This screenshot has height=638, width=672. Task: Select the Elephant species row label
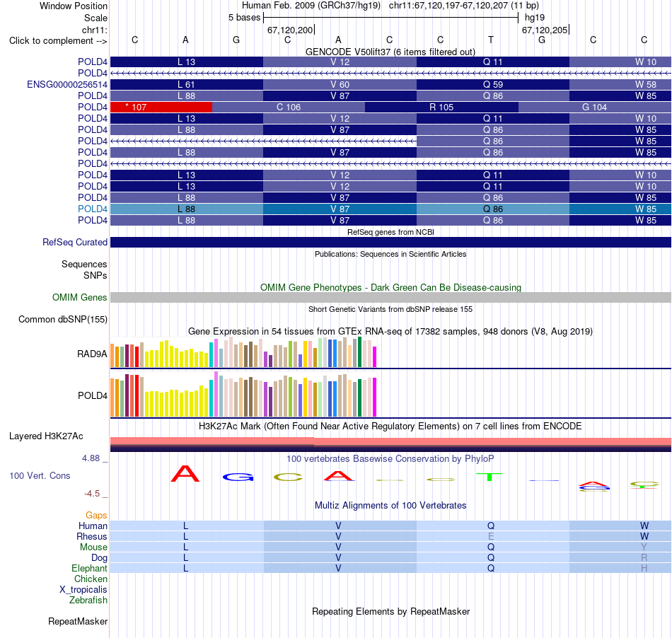pyautogui.click(x=89, y=568)
